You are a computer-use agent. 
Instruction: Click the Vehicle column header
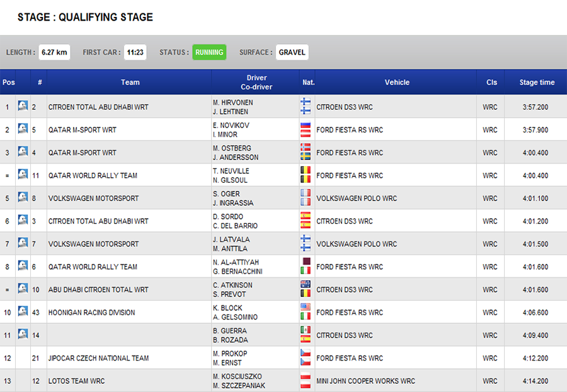click(397, 83)
